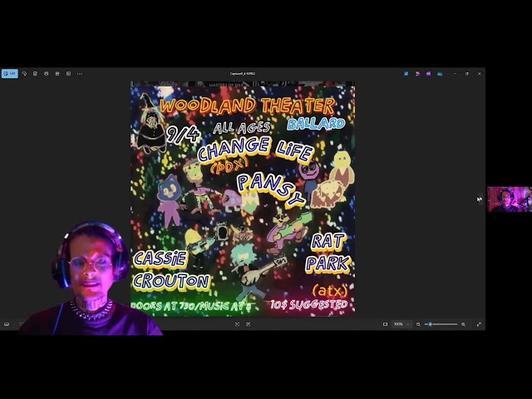
Task: Adjust the zoom slider handle
Action: click(431, 324)
